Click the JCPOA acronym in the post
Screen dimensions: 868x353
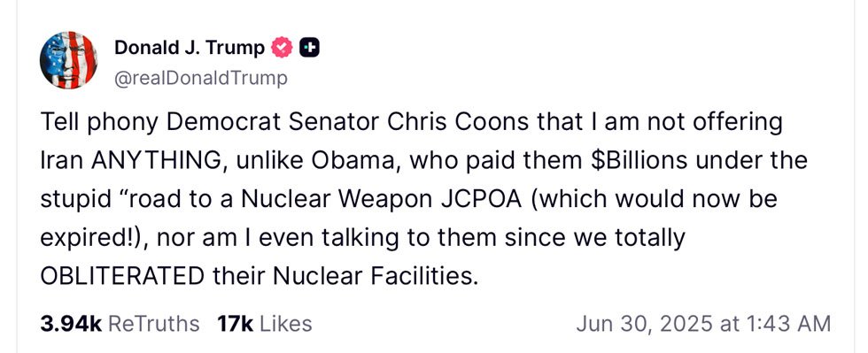tap(482, 199)
